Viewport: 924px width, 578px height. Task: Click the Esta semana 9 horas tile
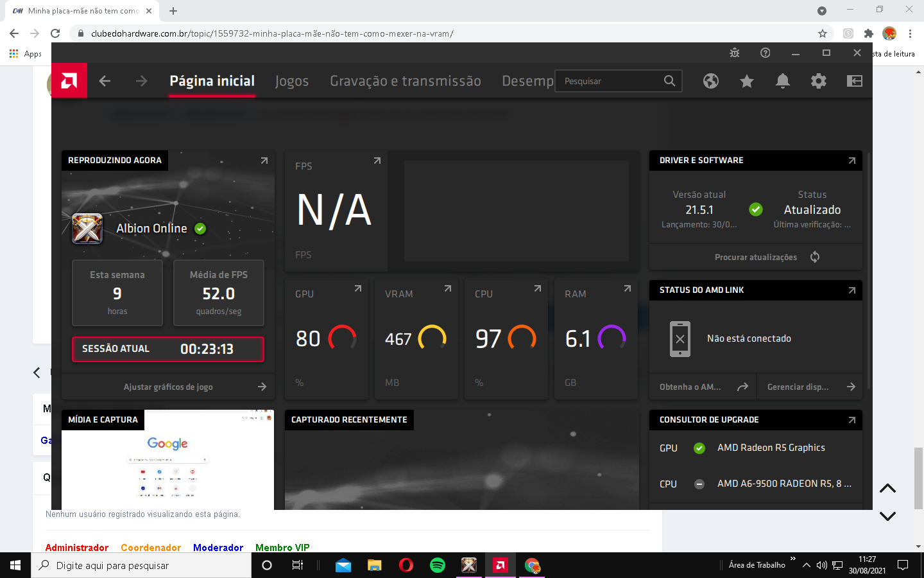click(117, 293)
